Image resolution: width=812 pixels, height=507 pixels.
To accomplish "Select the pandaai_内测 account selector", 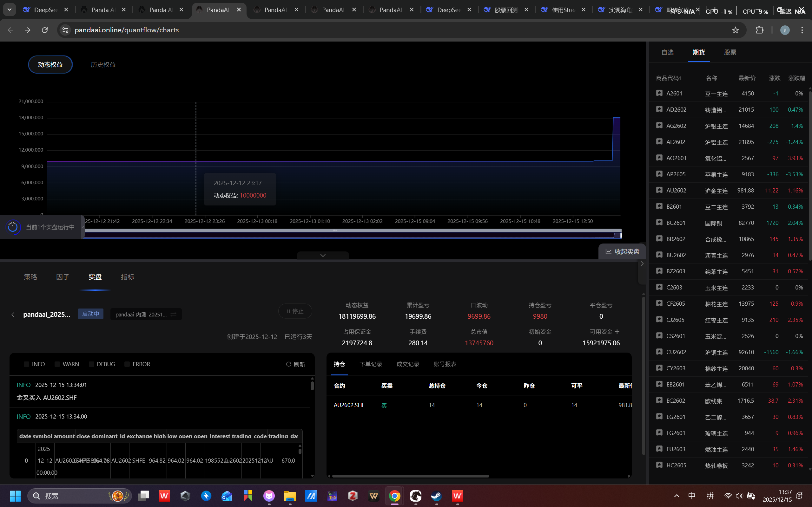I will (x=146, y=314).
